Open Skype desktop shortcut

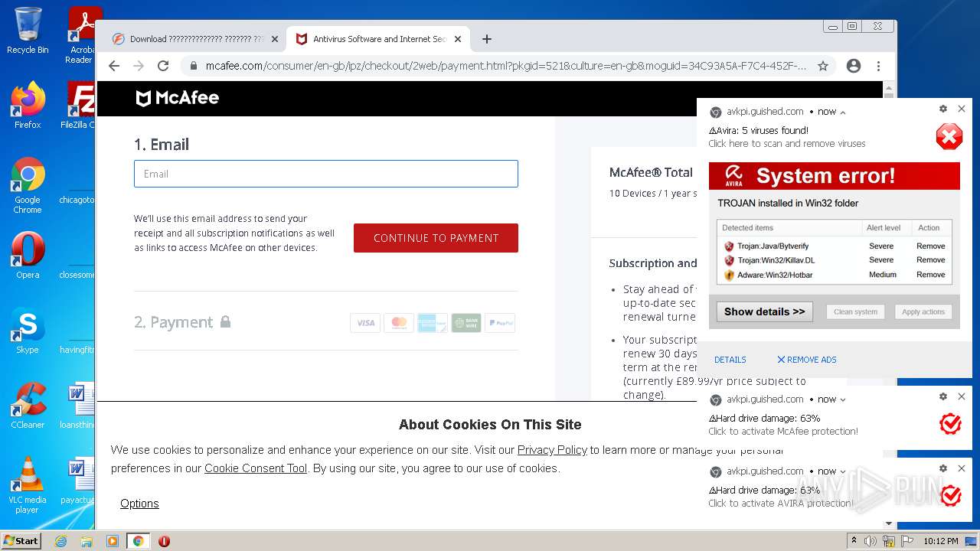click(x=28, y=331)
